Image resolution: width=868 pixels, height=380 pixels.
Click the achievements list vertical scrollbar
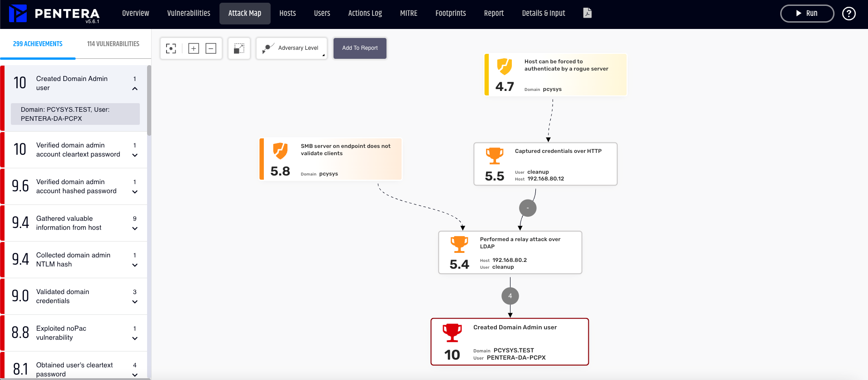click(149, 100)
